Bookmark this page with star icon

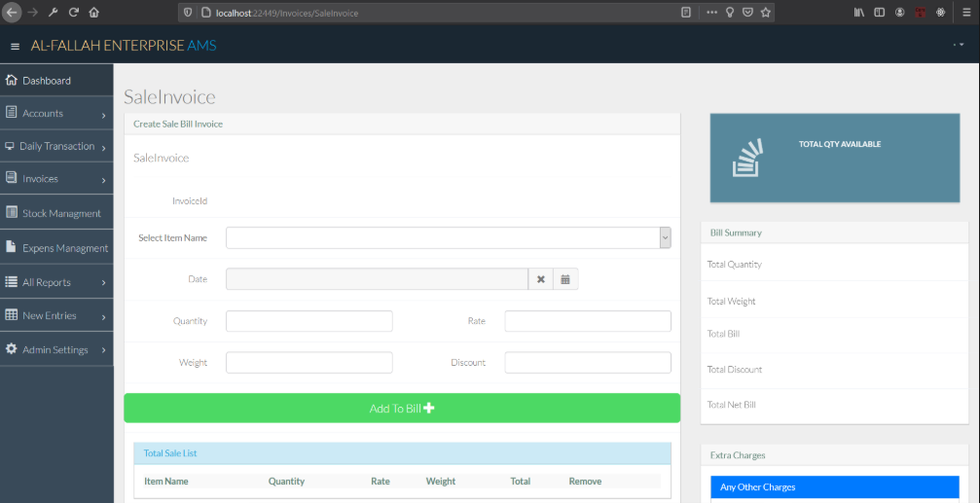coord(766,13)
